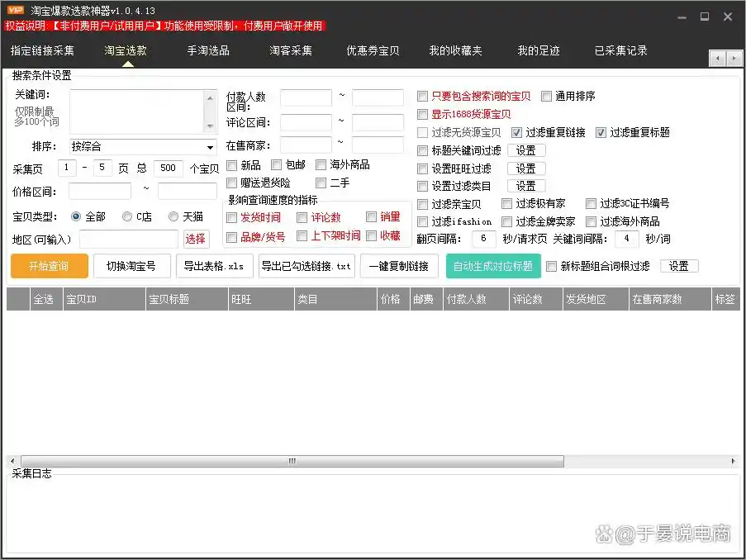Click the green 自动生成对应标题 button
Screen dimensions: 746x560
click(x=492, y=266)
